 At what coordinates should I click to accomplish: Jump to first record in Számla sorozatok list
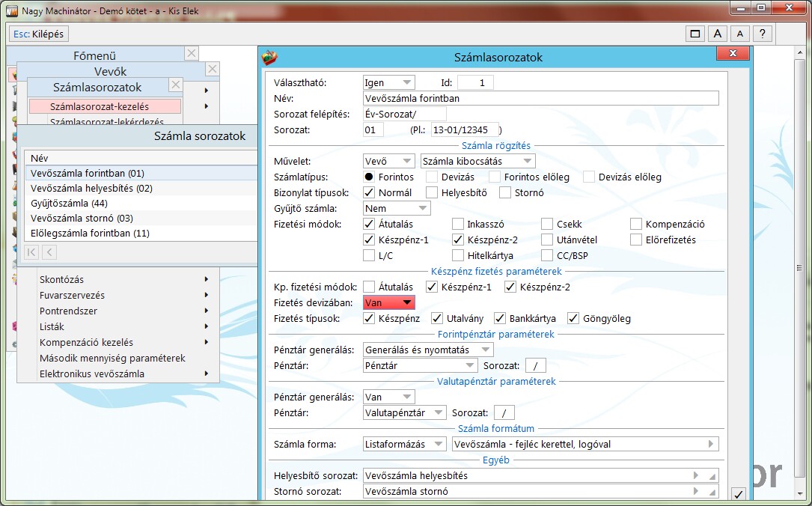click(x=32, y=252)
